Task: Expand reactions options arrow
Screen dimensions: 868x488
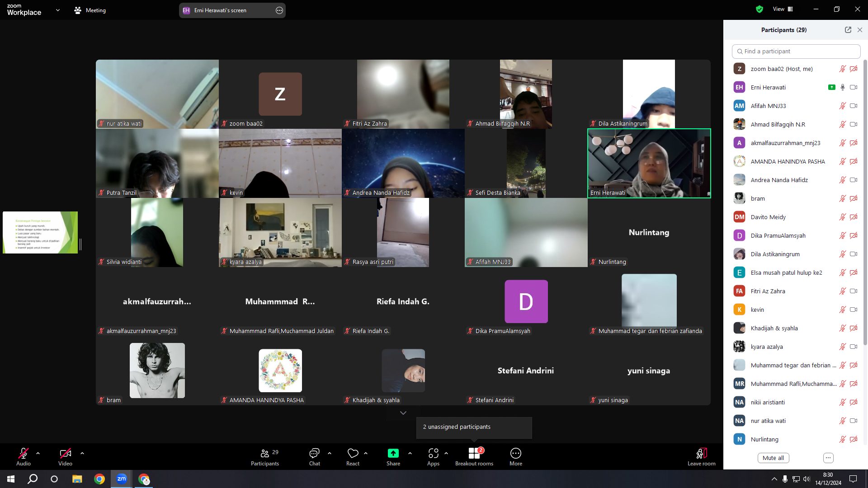Action: [x=366, y=453]
